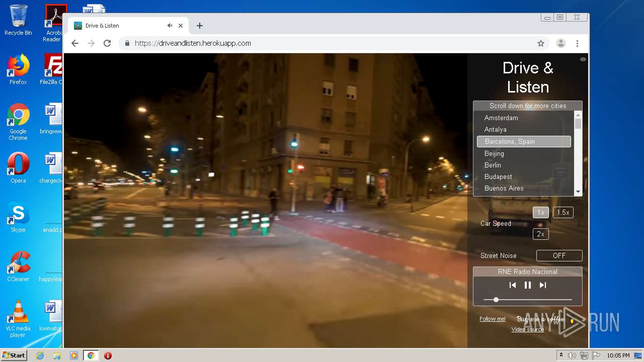Set car speed to 1.5x
The width and height of the screenshot is (644, 362).
click(x=563, y=212)
